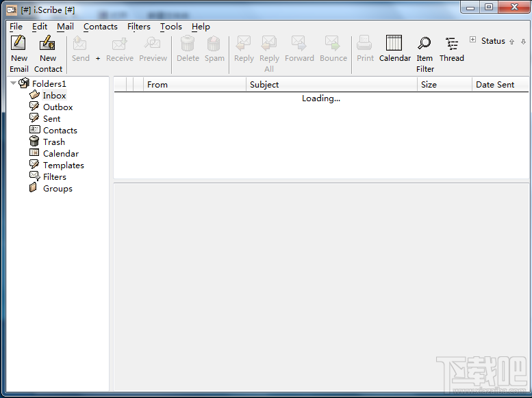The image size is (532, 398).
Task: Click the Send toolbar icon
Action: point(80,43)
